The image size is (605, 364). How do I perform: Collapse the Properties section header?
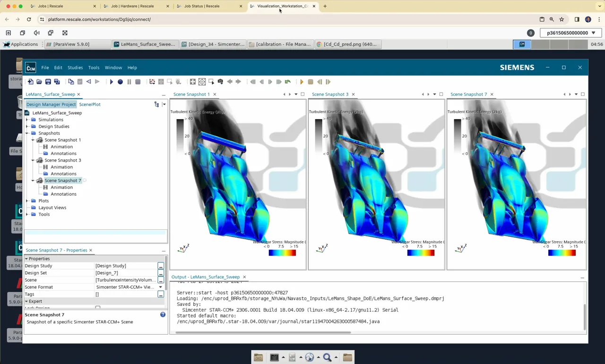[26, 259]
